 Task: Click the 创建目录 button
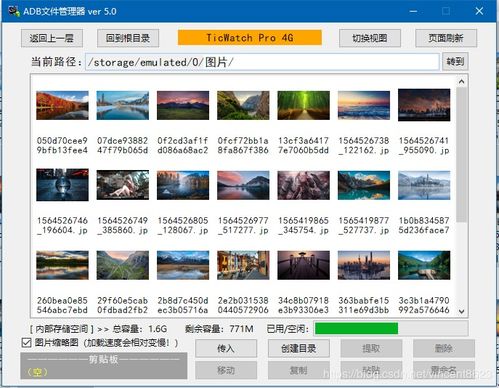coord(298,348)
